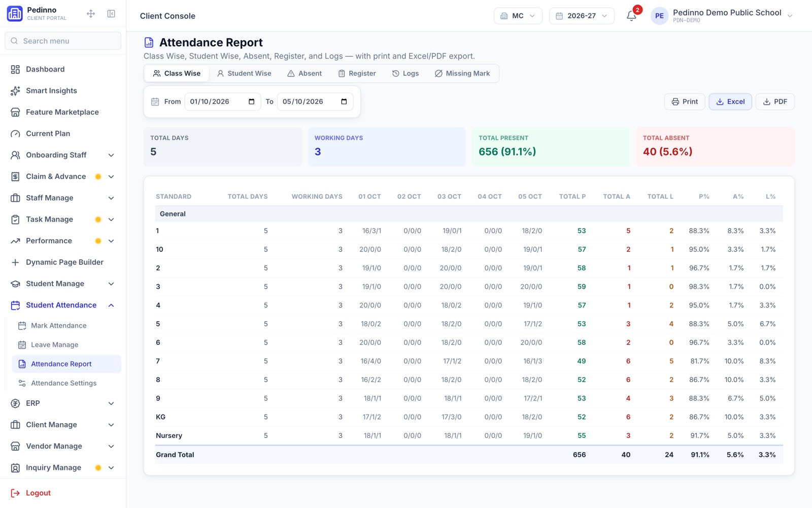
Task: Click the Dynamic Page Builder plus icon
Action: click(15, 262)
